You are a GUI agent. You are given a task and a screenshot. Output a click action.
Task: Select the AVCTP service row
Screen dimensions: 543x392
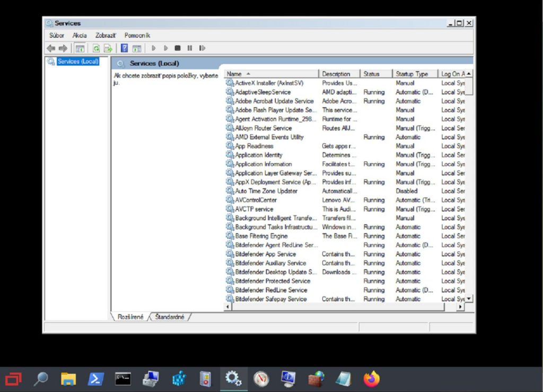click(345, 209)
